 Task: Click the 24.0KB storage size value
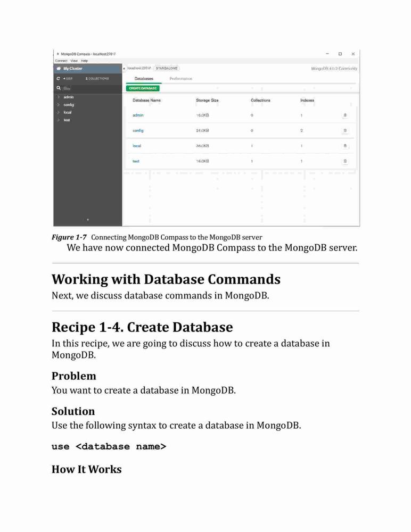[202, 131]
